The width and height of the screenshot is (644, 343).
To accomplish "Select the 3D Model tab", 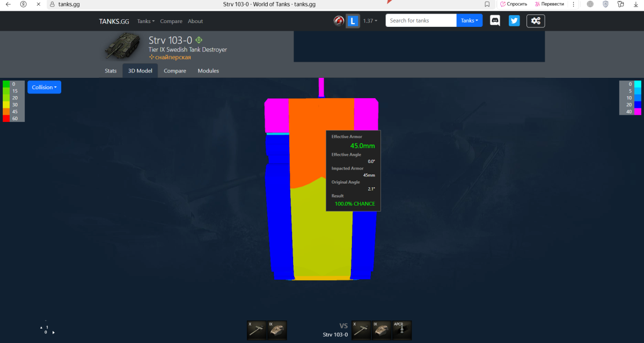I will click(x=140, y=71).
